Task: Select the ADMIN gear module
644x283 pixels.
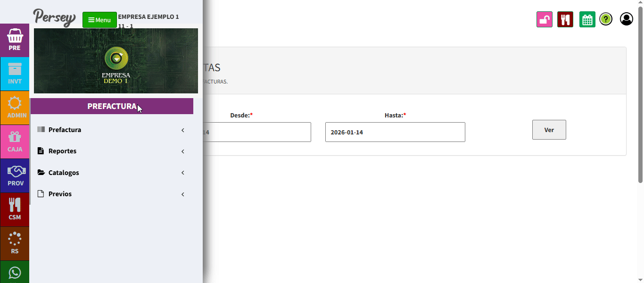Action: [15, 108]
